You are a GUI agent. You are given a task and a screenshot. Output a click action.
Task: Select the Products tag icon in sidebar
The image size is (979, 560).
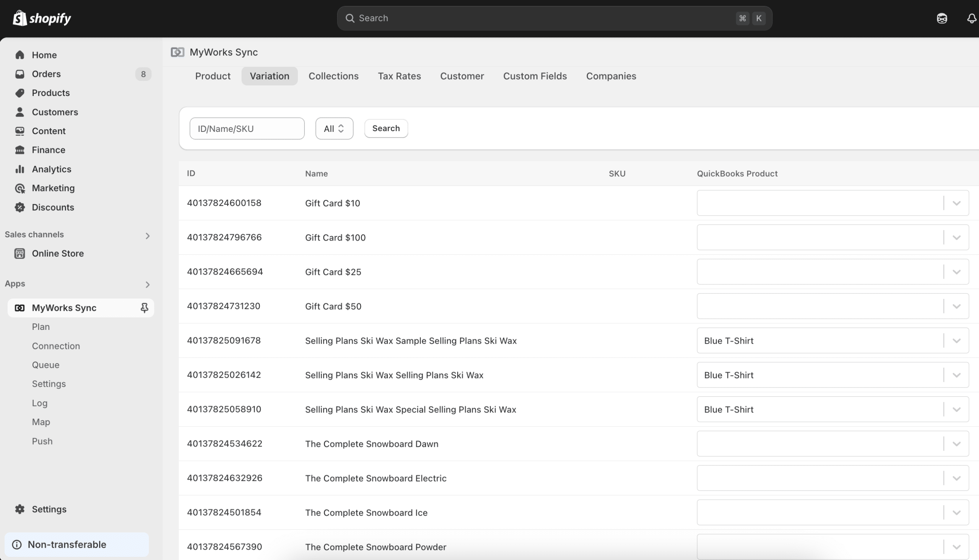[x=20, y=93]
